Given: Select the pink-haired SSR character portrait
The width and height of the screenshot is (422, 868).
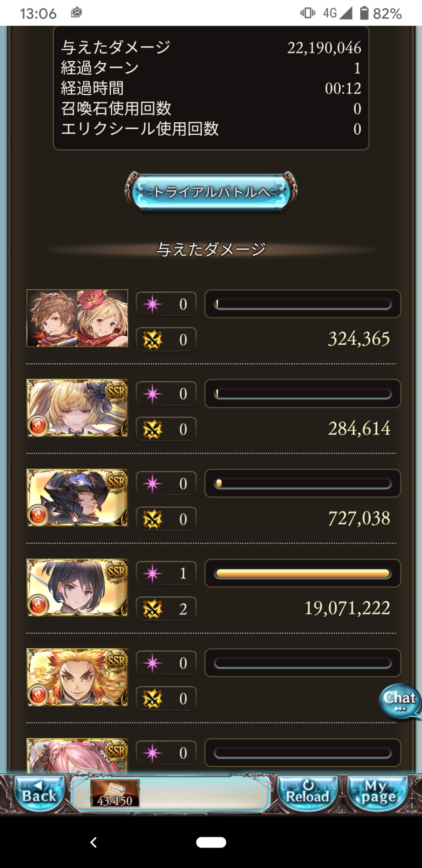Looking at the screenshot, I should [77, 755].
